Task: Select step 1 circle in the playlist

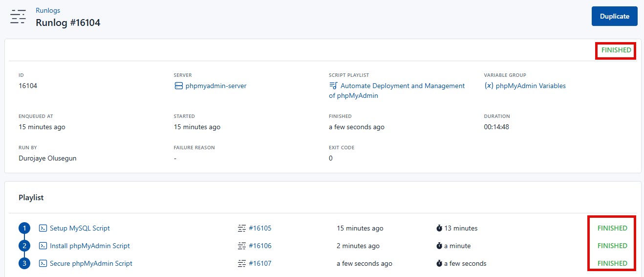Action: pyautogui.click(x=24, y=228)
